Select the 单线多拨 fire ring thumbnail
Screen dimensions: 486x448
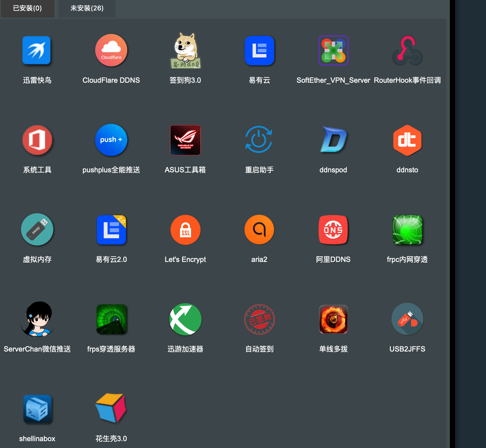[x=333, y=319]
